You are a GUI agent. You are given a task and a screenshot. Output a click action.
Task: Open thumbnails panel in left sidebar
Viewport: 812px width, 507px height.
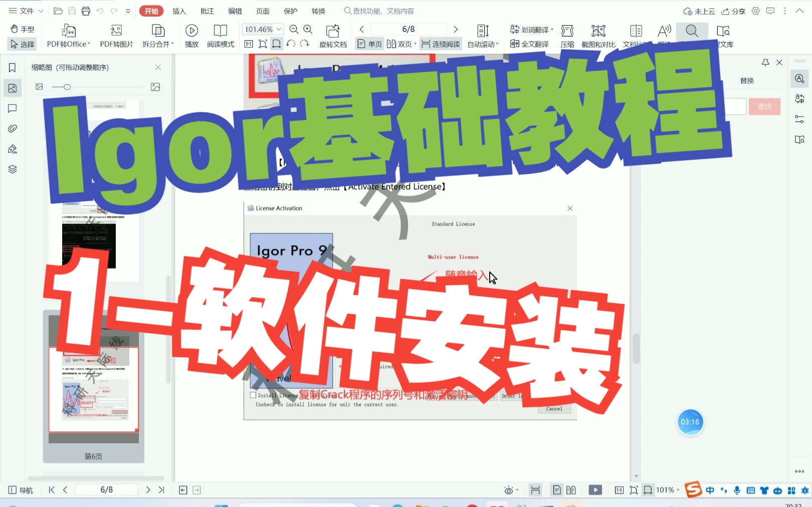[x=13, y=88]
